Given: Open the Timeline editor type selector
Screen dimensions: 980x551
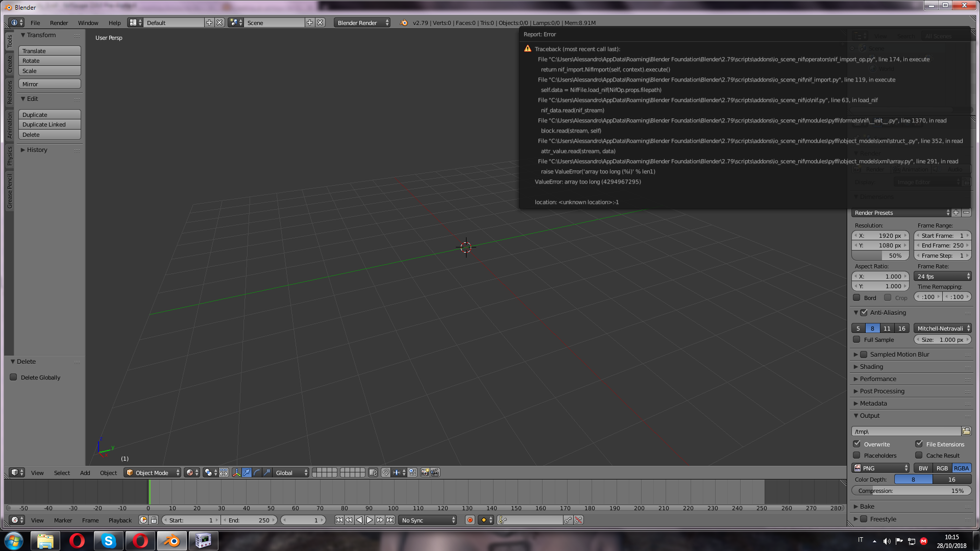Looking at the screenshot, I should [17, 520].
